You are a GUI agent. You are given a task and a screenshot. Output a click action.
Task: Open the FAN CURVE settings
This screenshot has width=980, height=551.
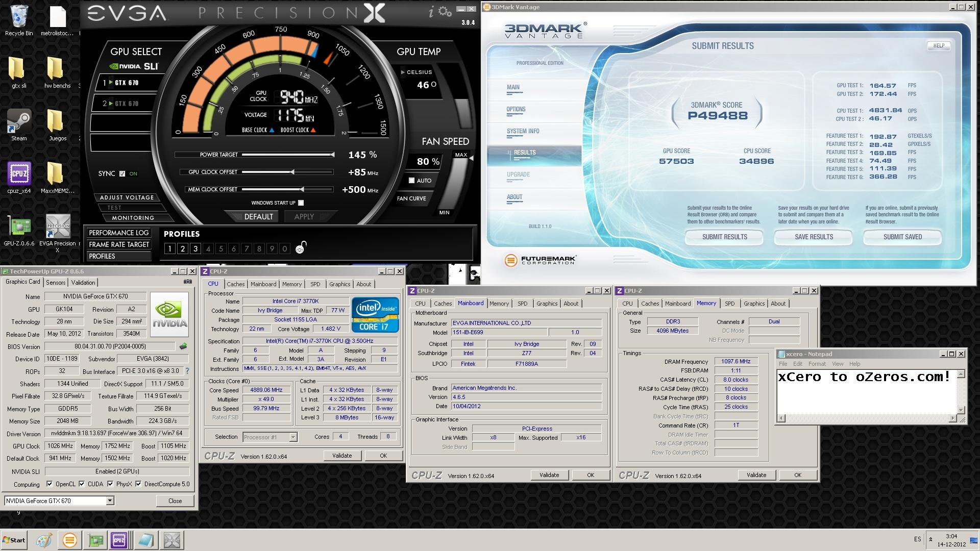(411, 198)
